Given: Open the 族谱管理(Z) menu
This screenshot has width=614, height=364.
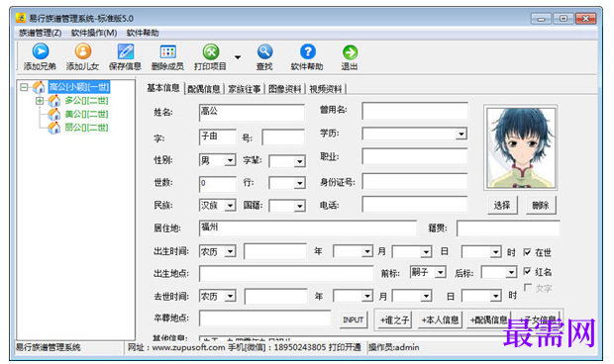Looking at the screenshot, I should 41,33.
